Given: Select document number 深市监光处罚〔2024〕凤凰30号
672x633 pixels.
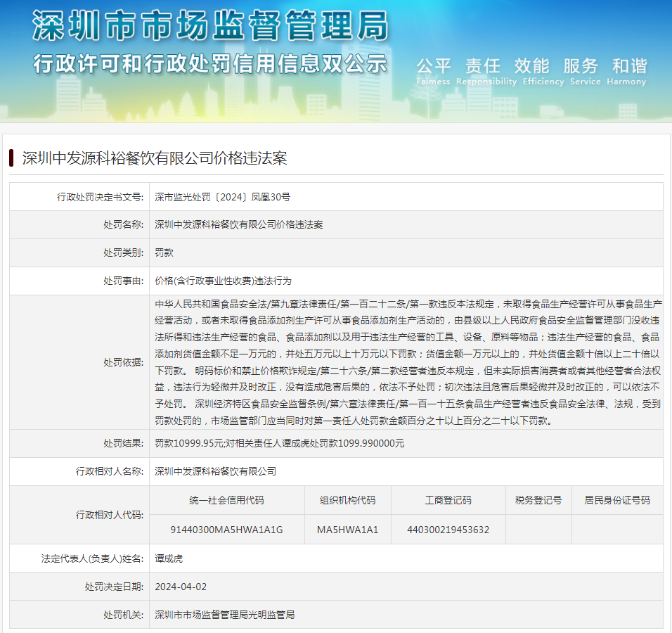Looking at the screenshot, I should 222,197.
